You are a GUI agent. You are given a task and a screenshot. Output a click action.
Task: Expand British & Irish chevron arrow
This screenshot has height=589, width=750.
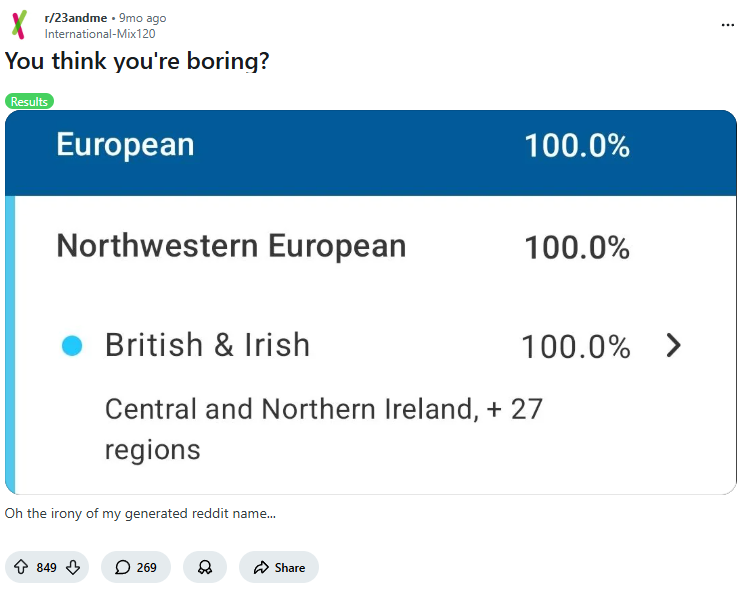point(674,346)
